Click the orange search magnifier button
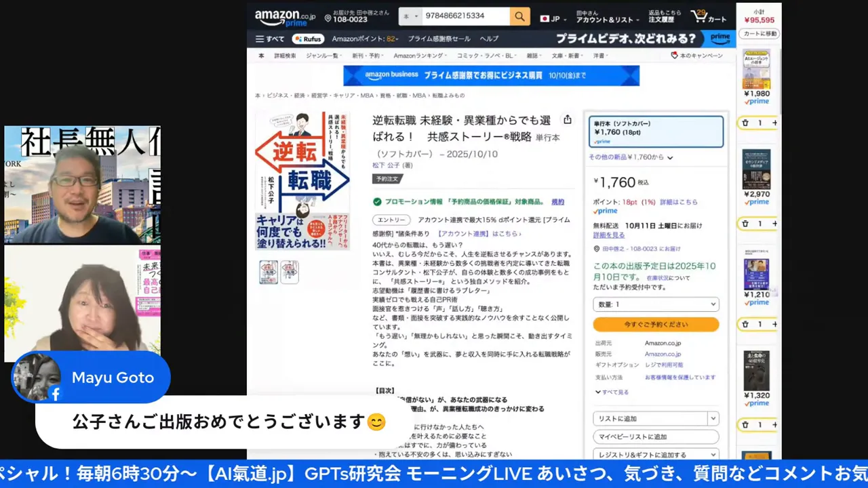This screenshot has width=868, height=488. pyautogui.click(x=519, y=16)
